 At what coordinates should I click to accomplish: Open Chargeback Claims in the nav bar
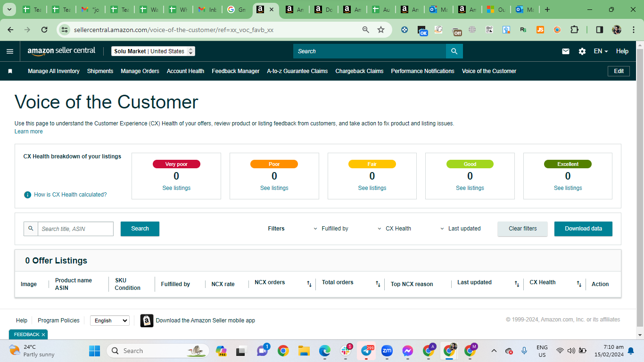click(359, 71)
